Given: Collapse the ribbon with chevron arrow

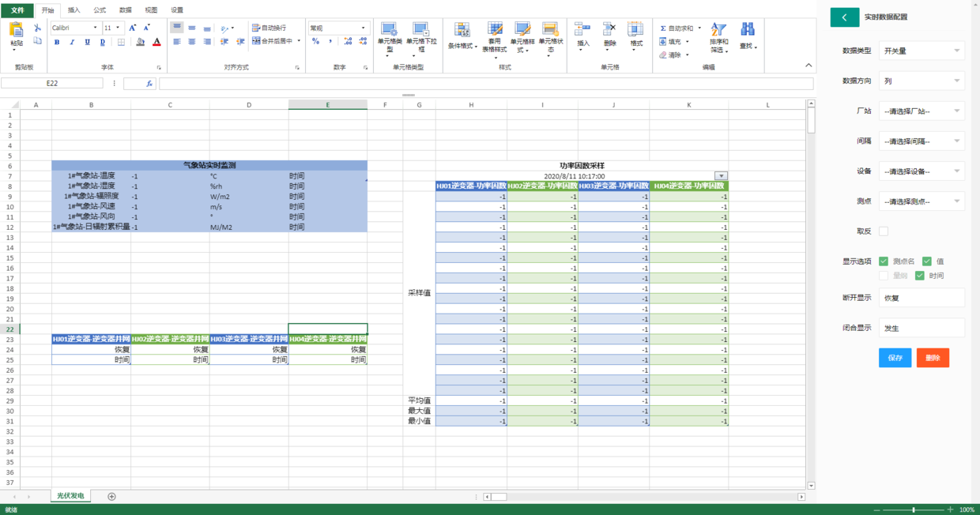Looking at the screenshot, I should (x=808, y=66).
